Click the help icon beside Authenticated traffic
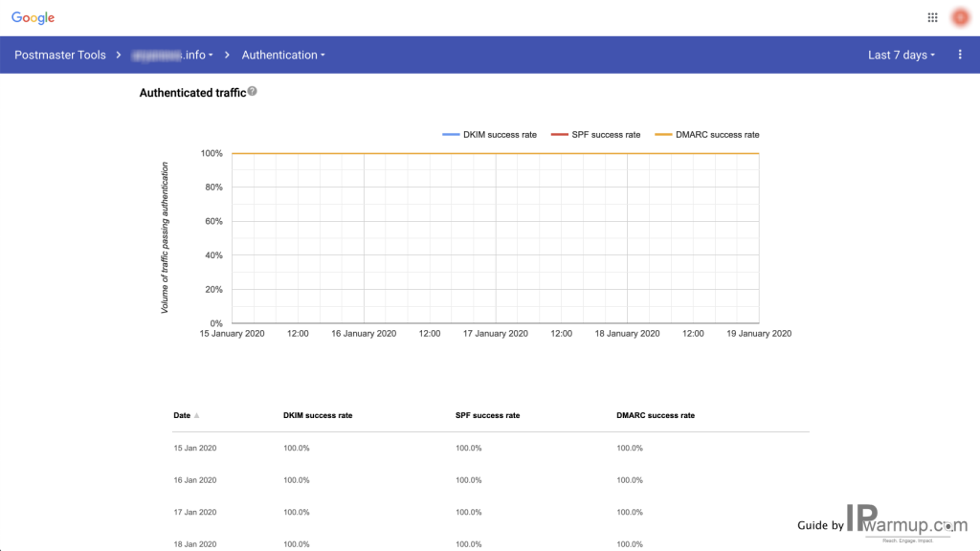This screenshot has width=980, height=551. point(253,91)
